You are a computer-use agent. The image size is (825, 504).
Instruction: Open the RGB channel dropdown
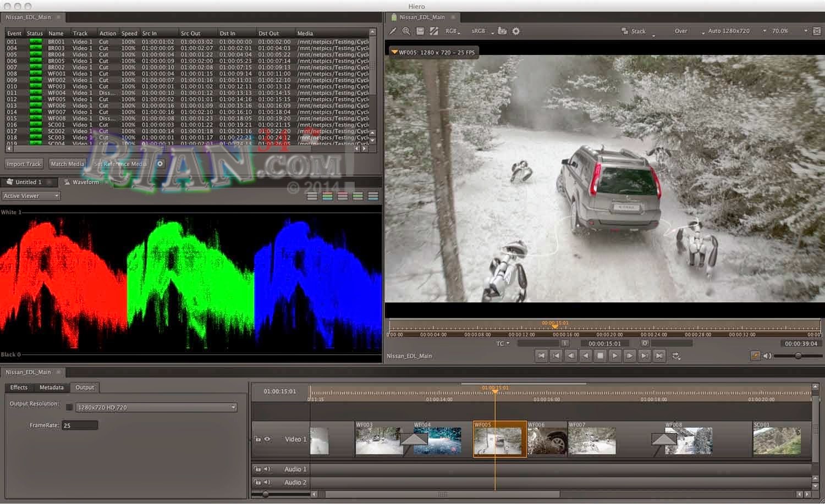tap(453, 31)
